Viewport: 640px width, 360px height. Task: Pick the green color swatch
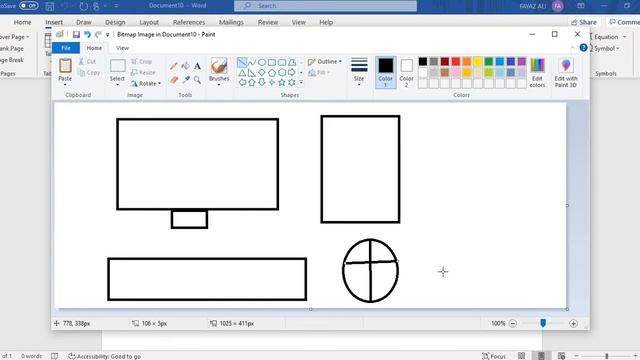coord(489,62)
